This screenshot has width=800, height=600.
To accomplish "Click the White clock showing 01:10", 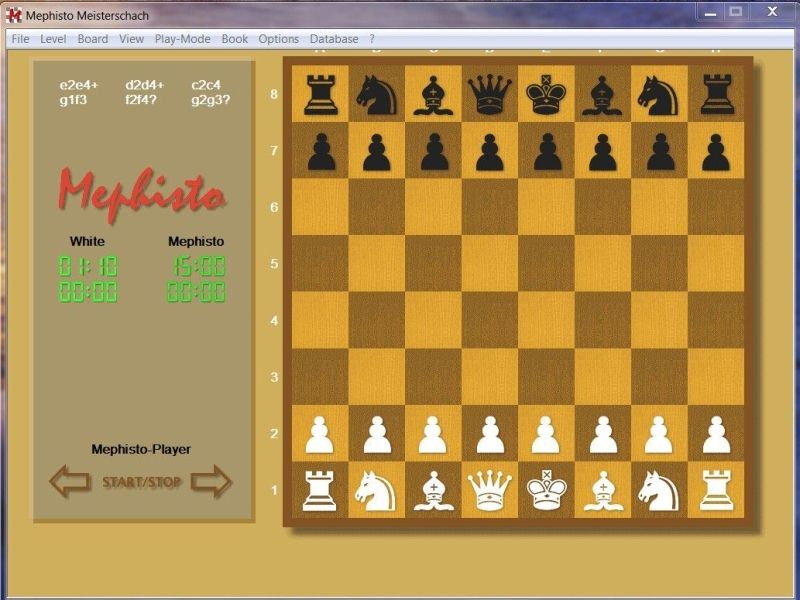I will tap(88, 266).
